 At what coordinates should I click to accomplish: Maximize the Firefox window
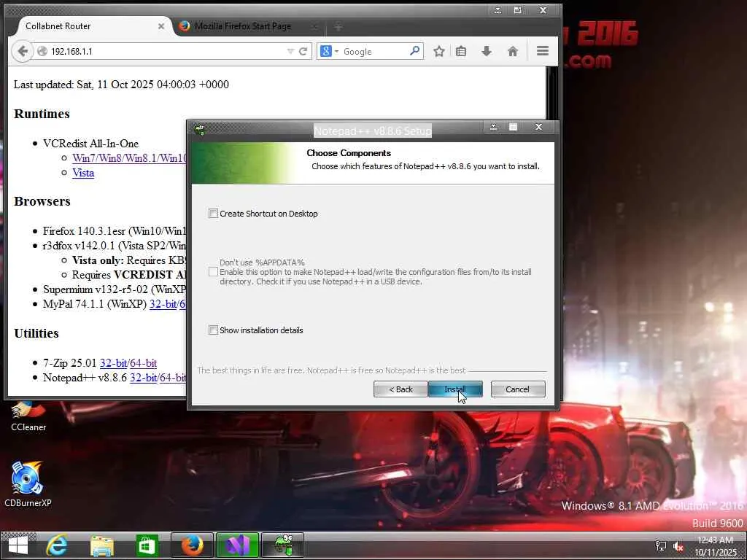(517, 10)
